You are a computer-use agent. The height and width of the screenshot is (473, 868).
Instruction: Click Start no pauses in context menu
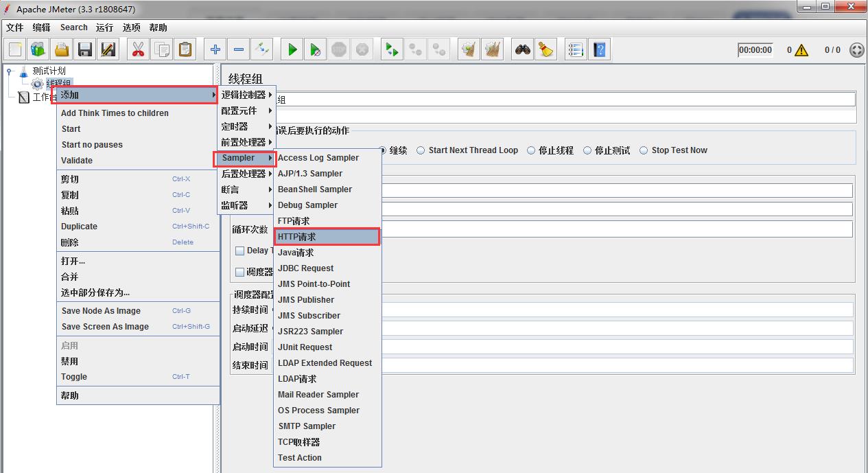click(138, 145)
